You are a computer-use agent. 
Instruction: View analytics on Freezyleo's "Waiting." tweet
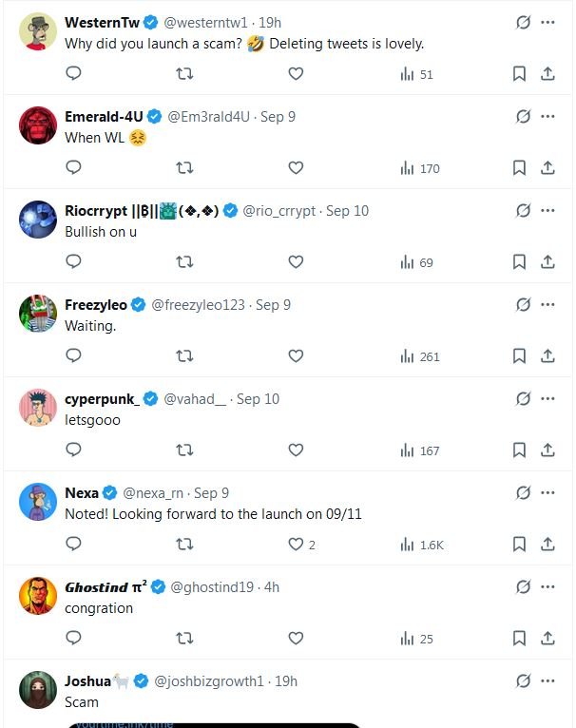click(x=420, y=356)
